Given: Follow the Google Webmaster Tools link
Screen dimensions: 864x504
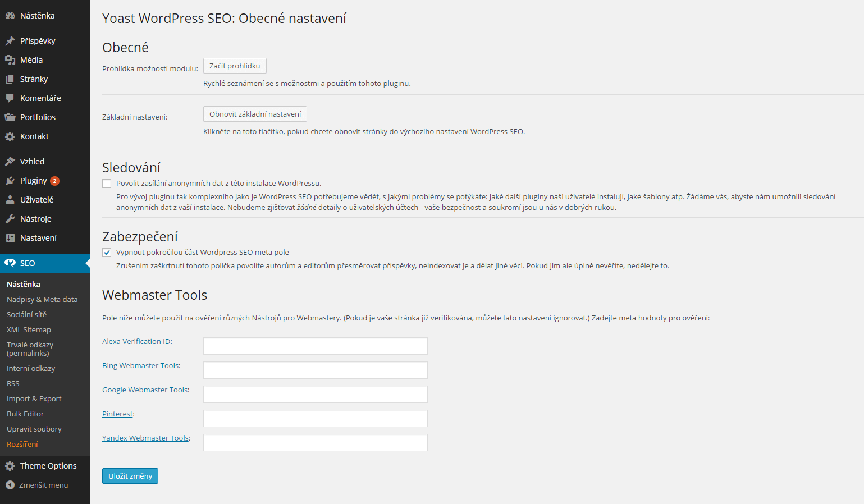Looking at the screenshot, I should coord(145,390).
